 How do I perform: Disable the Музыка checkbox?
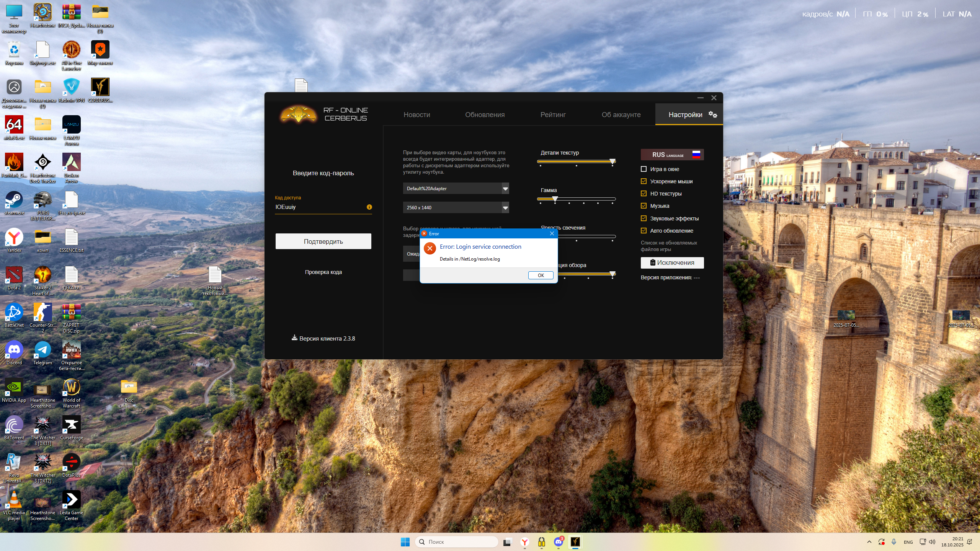(644, 206)
